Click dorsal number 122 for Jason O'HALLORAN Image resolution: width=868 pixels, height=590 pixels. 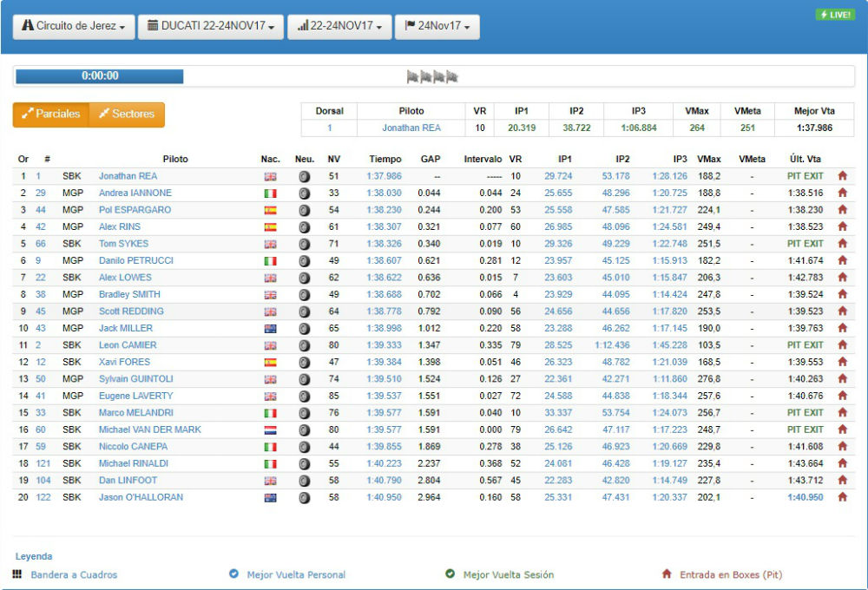[43, 497]
